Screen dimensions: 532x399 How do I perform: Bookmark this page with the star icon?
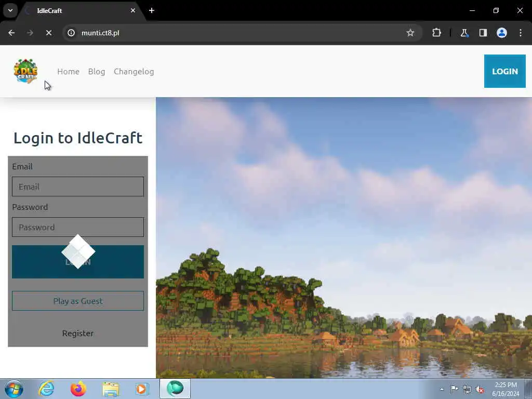410,33
